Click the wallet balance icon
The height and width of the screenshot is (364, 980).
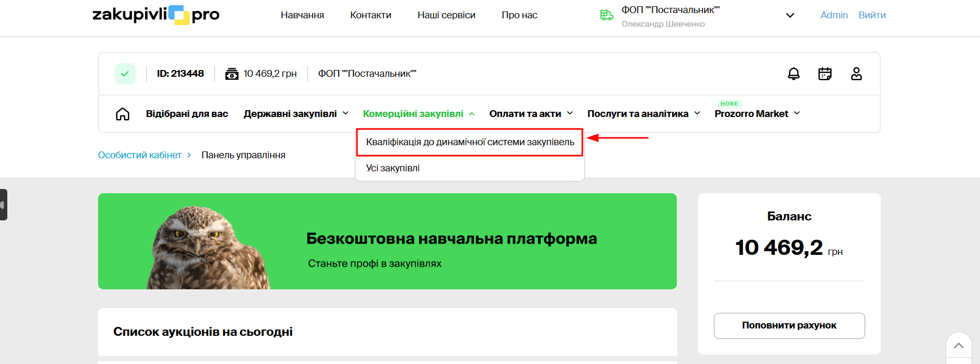(232, 74)
